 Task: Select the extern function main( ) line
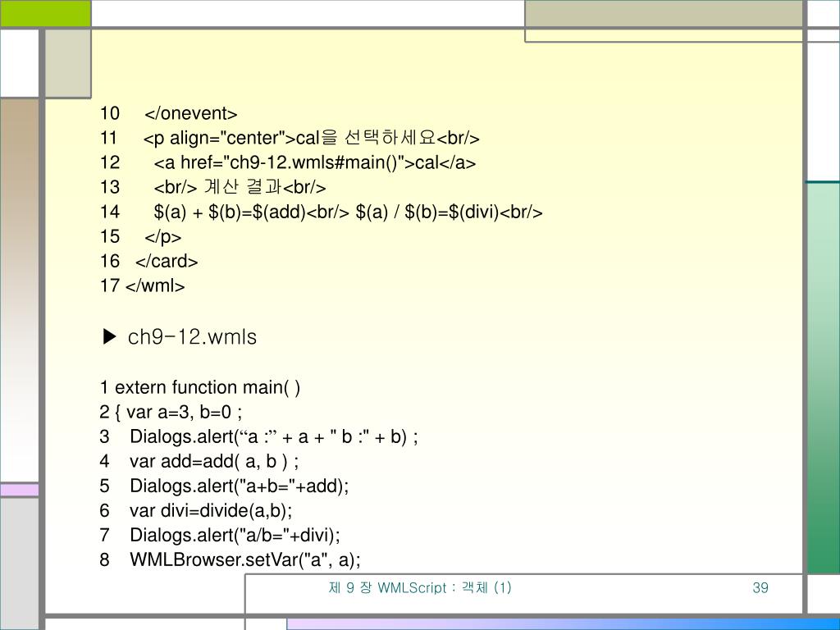[x=200, y=387]
